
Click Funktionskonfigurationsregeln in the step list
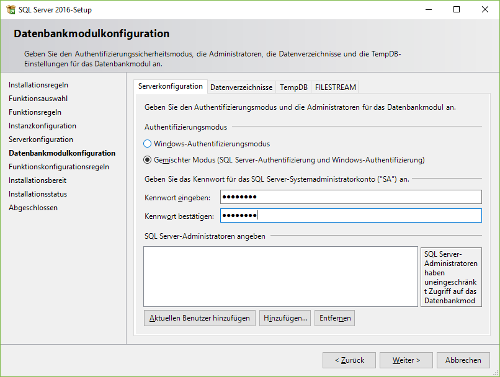point(59,167)
